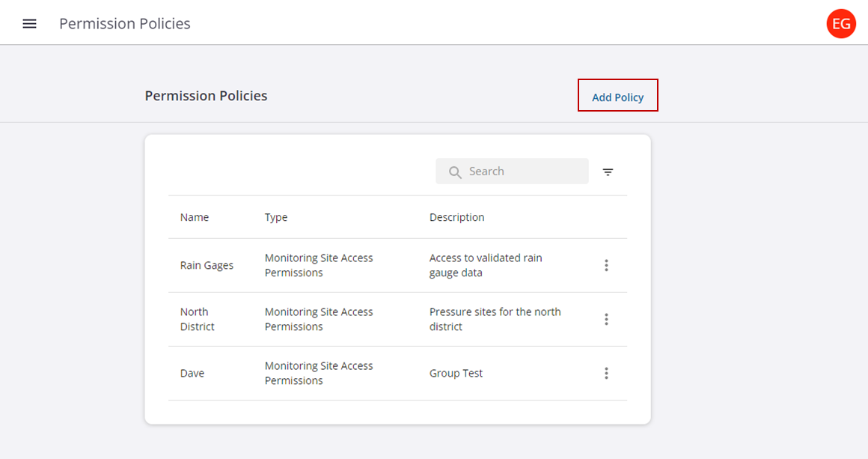Click the EG user avatar

[841, 24]
